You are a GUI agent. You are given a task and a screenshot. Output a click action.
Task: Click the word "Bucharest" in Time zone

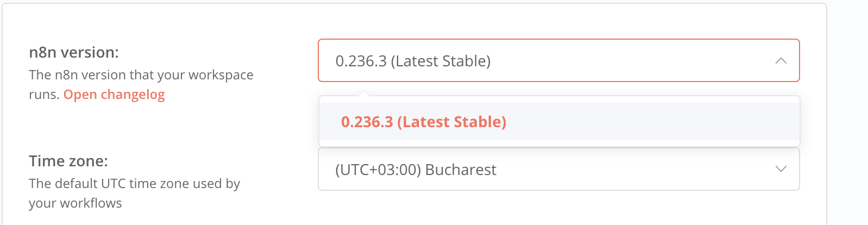(x=461, y=170)
